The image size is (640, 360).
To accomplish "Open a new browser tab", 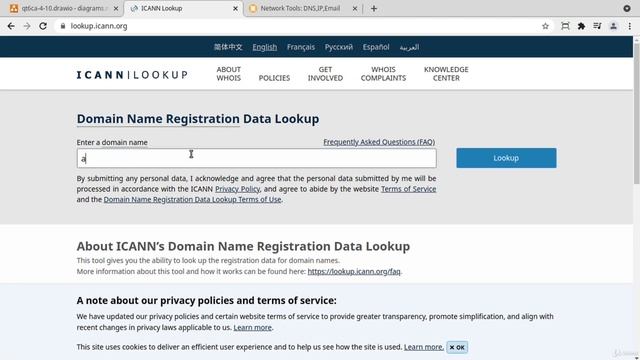I will 374,8.
